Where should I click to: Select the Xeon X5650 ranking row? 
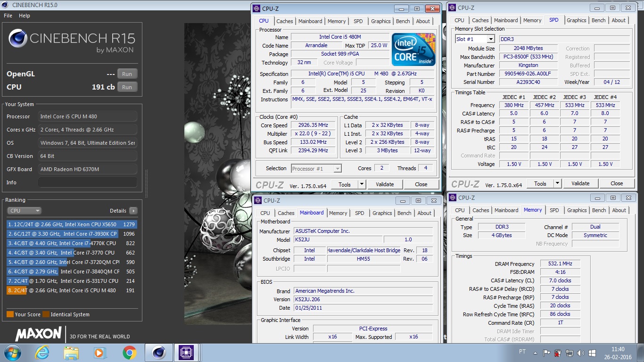(71, 224)
